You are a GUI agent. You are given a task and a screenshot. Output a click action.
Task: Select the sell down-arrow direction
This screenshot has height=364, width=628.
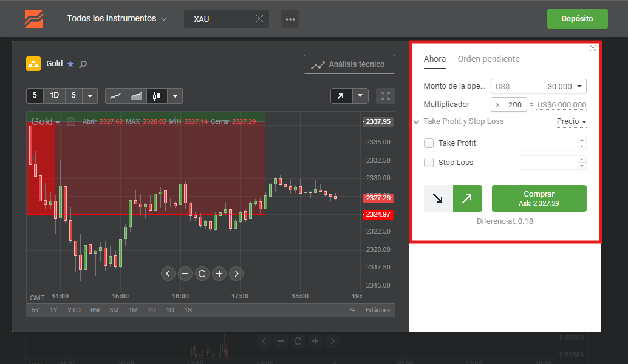tap(438, 198)
